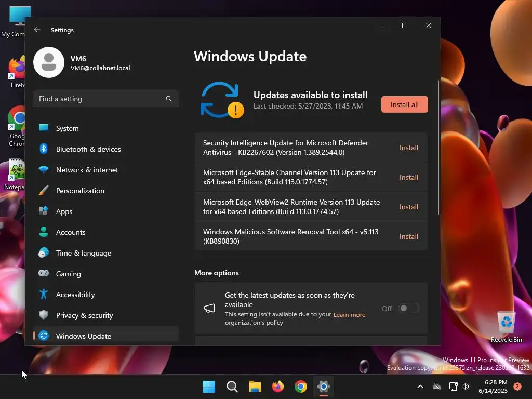Image resolution: width=532 pixels, height=399 pixels.
Task: Click the Settings gear in the taskbar
Action: [324, 387]
